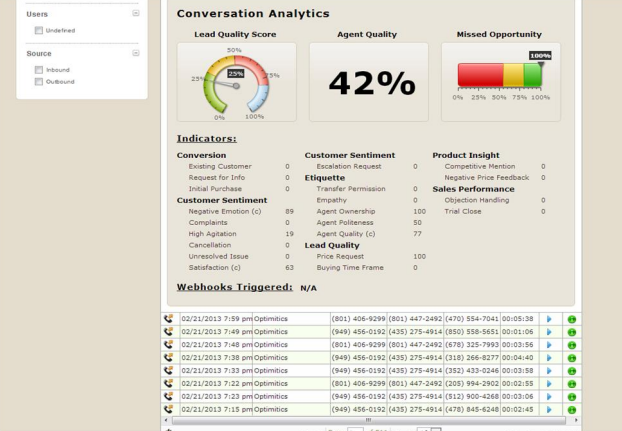Click the 02/21/2013 7:59 pm date cell

(x=217, y=319)
